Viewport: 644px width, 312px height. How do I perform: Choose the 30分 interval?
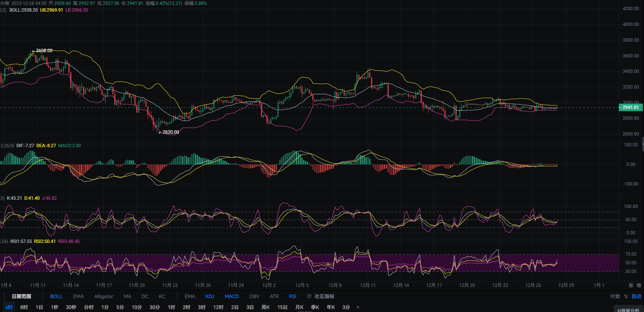pos(155,307)
